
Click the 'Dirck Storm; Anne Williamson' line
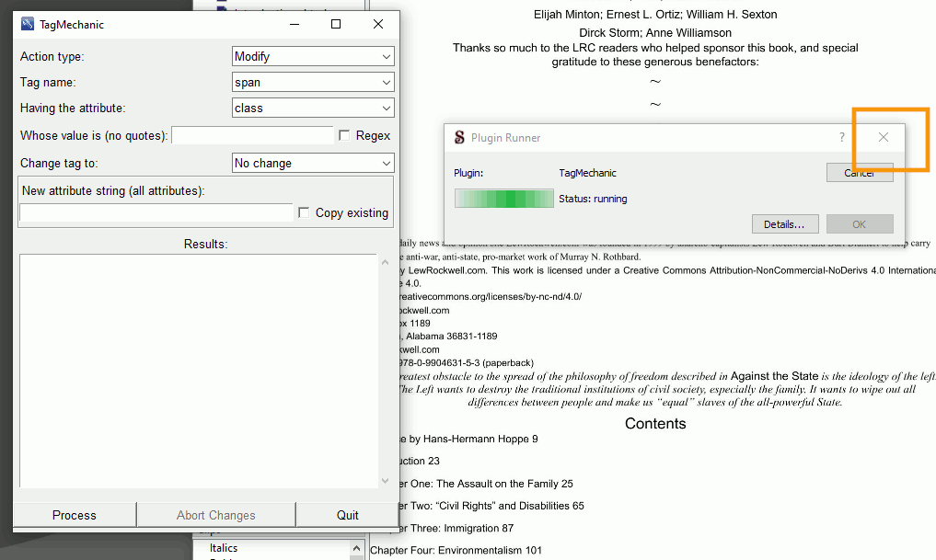pos(655,33)
